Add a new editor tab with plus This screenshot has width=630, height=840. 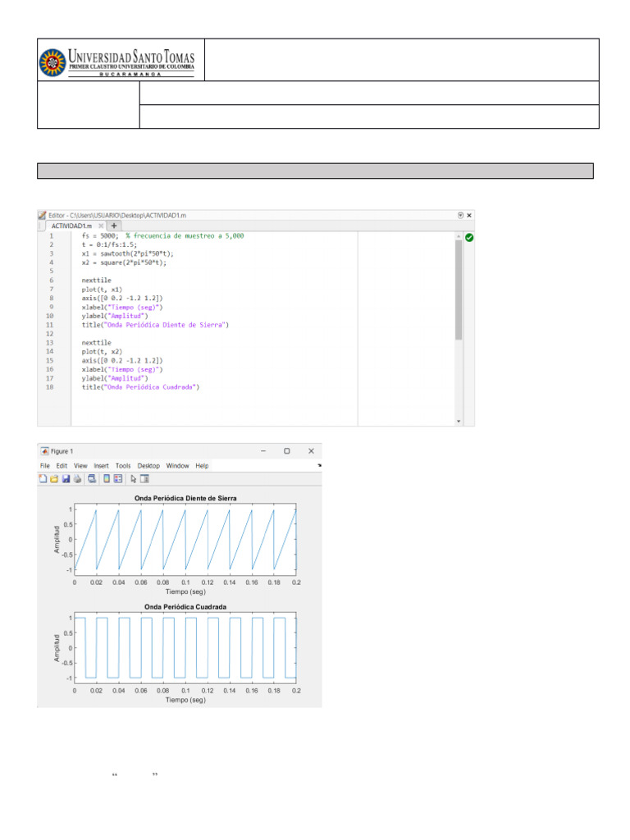(114, 225)
